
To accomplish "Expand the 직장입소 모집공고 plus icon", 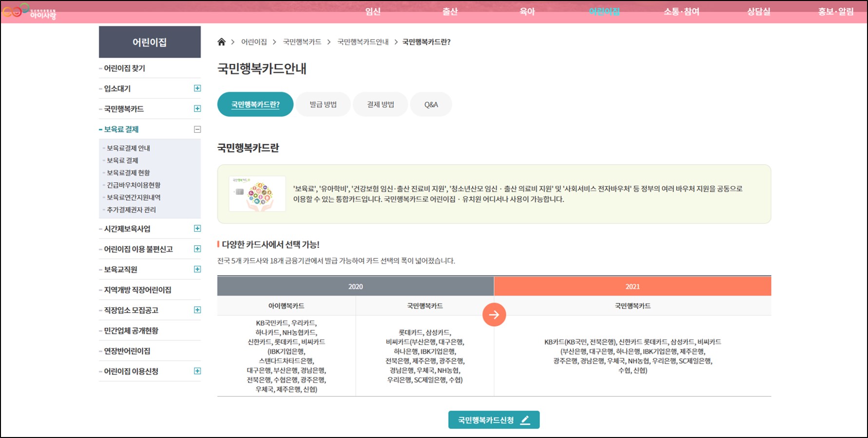I will (x=197, y=310).
